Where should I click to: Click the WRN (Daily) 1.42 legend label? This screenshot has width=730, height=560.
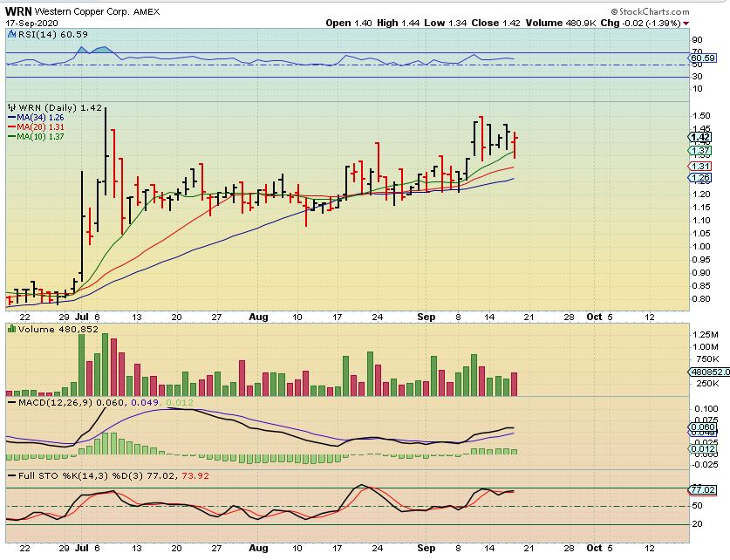[x=59, y=107]
